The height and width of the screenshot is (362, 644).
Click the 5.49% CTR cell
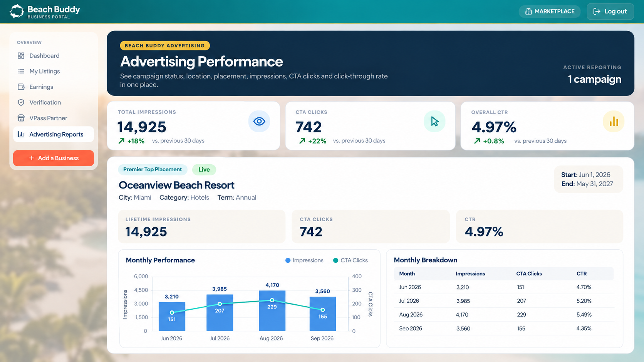pos(584,315)
